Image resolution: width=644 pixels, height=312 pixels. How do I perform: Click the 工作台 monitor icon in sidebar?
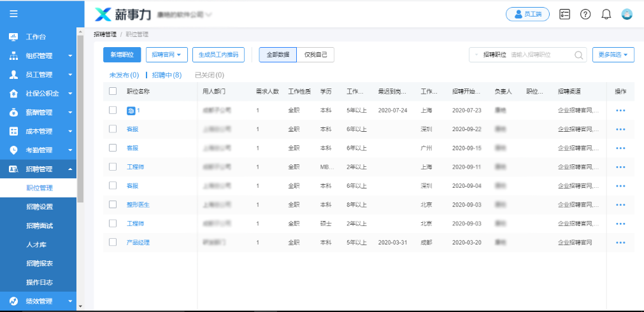[13, 37]
